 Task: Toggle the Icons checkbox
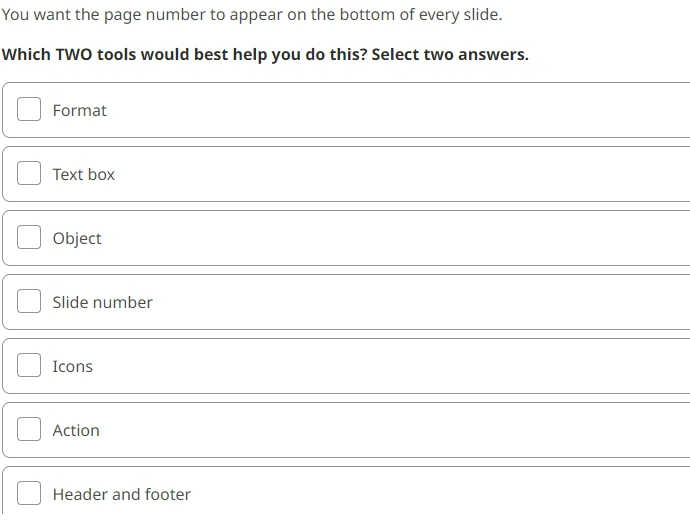29,365
